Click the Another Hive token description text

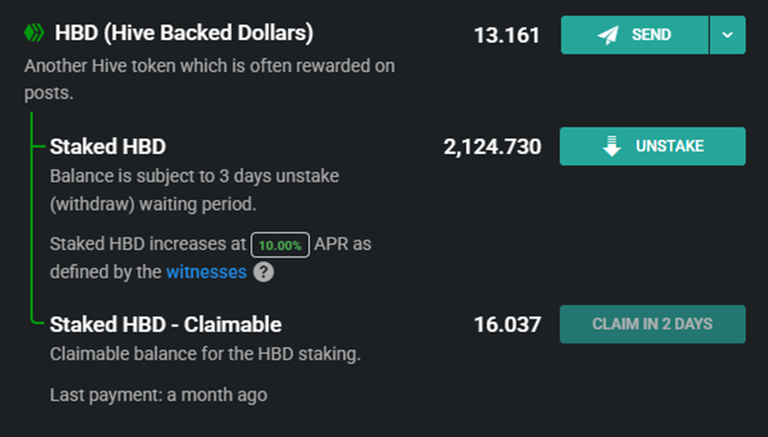210,79
